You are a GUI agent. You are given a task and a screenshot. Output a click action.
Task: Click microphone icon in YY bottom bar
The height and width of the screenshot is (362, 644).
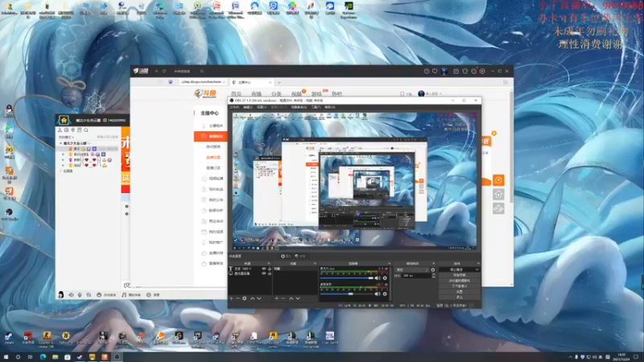click(x=80, y=294)
